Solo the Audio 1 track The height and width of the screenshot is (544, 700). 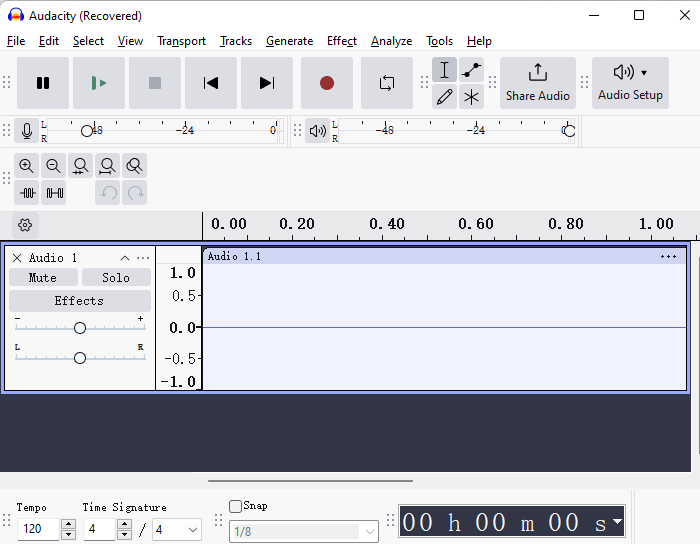tap(116, 278)
